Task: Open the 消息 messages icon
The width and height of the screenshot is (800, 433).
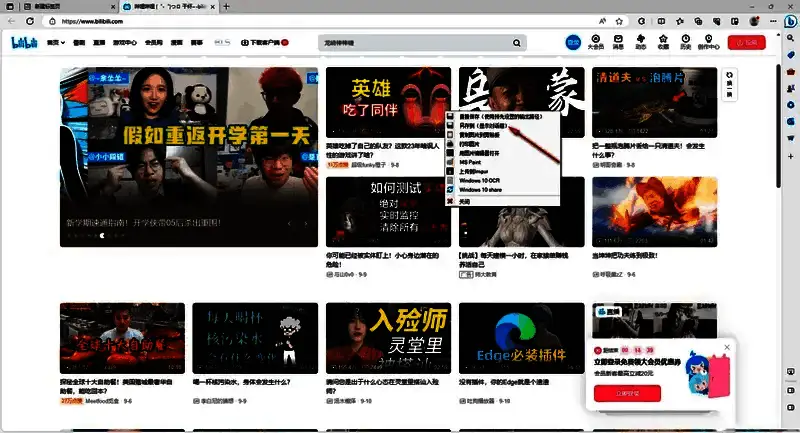Action: click(x=619, y=43)
